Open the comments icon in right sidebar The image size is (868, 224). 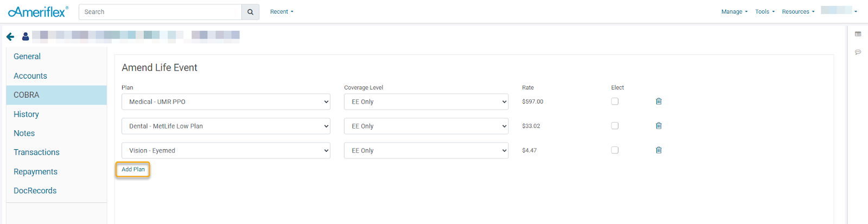point(858,52)
